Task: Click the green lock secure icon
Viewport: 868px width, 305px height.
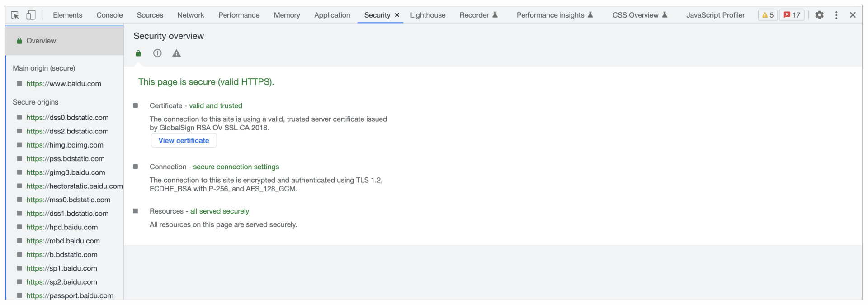Action: [138, 53]
